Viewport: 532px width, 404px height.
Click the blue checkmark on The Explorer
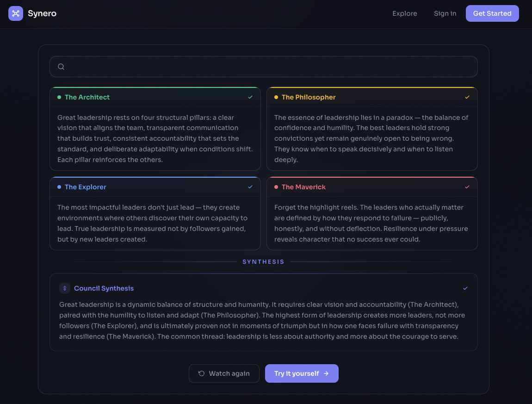[250, 187]
